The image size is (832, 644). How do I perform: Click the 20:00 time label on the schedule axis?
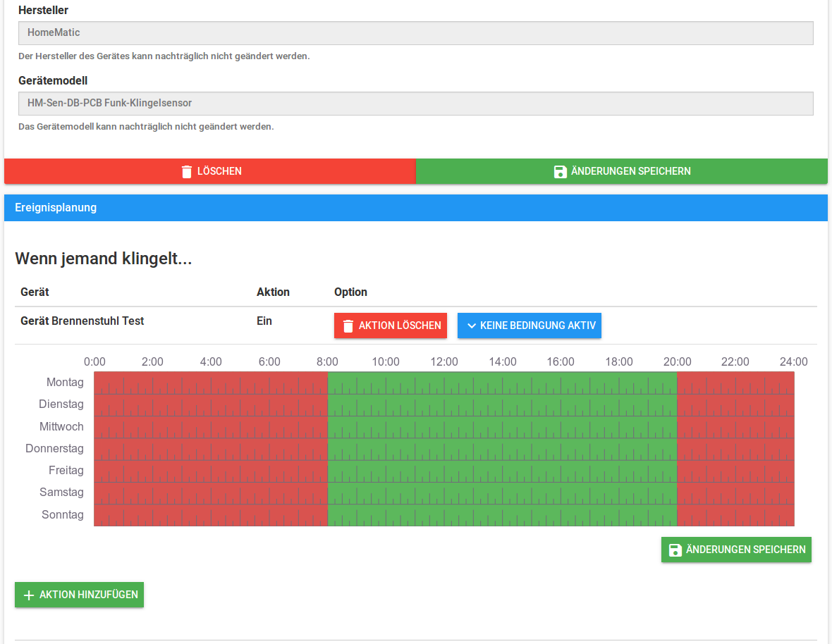pyautogui.click(x=677, y=362)
